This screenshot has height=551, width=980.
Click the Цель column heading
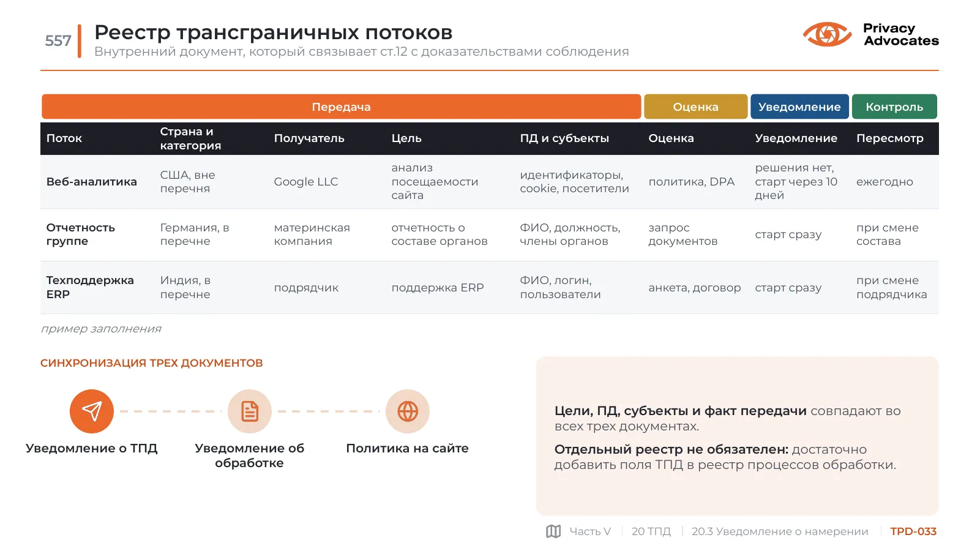click(406, 138)
